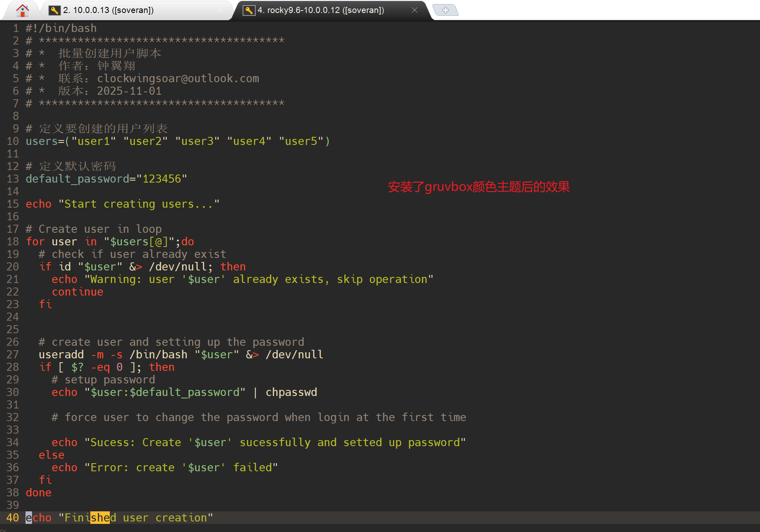Switch to the 2. 10.0.0.13 tab

coord(108,10)
